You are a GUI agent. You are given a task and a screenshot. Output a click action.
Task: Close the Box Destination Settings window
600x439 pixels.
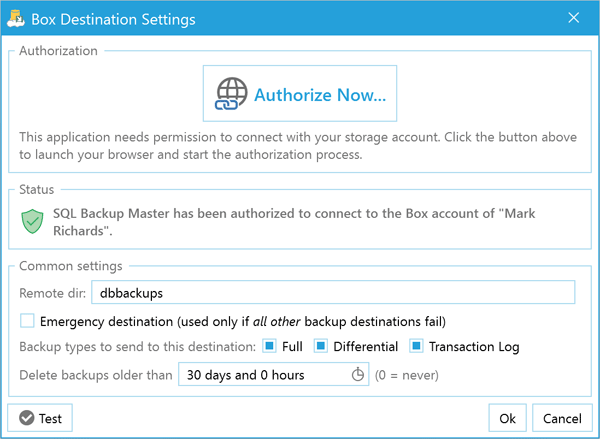click(x=574, y=18)
